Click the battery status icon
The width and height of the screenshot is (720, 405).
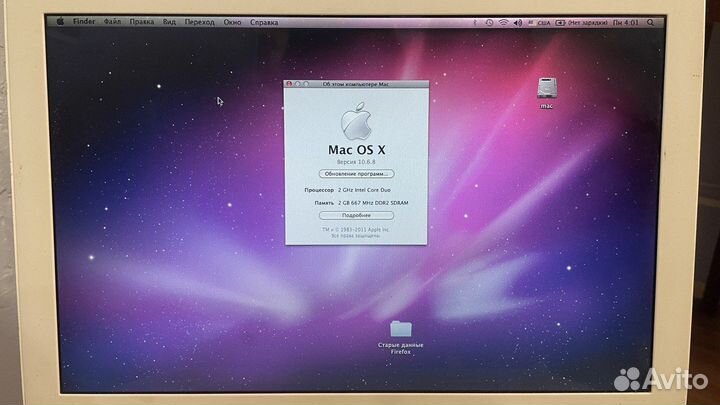[x=560, y=22]
